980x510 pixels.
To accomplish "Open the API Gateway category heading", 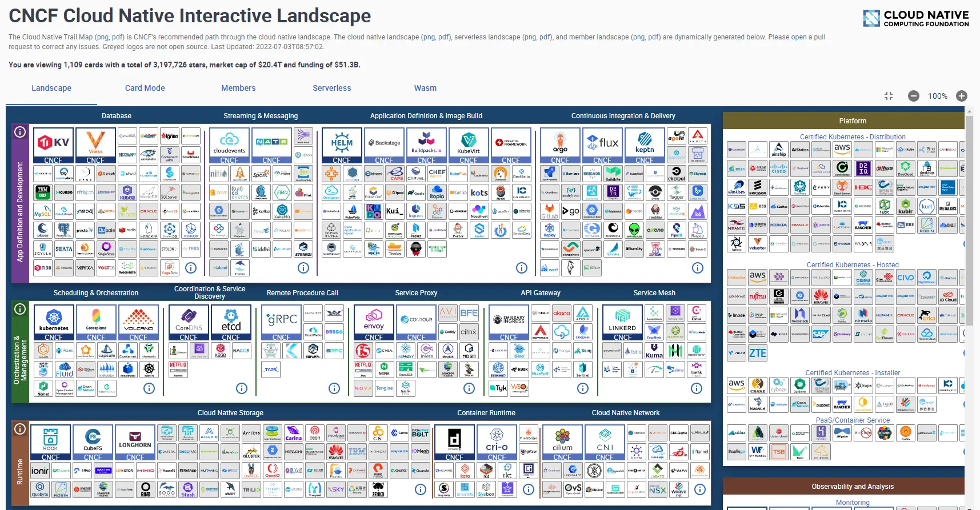I will click(x=541, y=293).
